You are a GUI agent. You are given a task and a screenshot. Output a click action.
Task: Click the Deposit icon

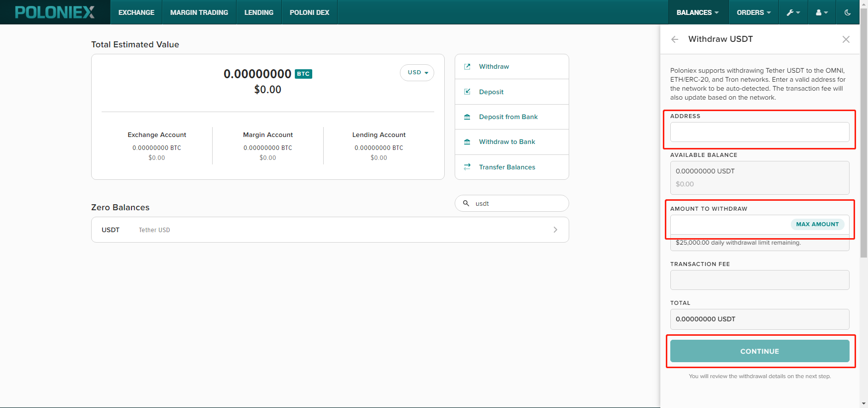click(x=467, y=92)
